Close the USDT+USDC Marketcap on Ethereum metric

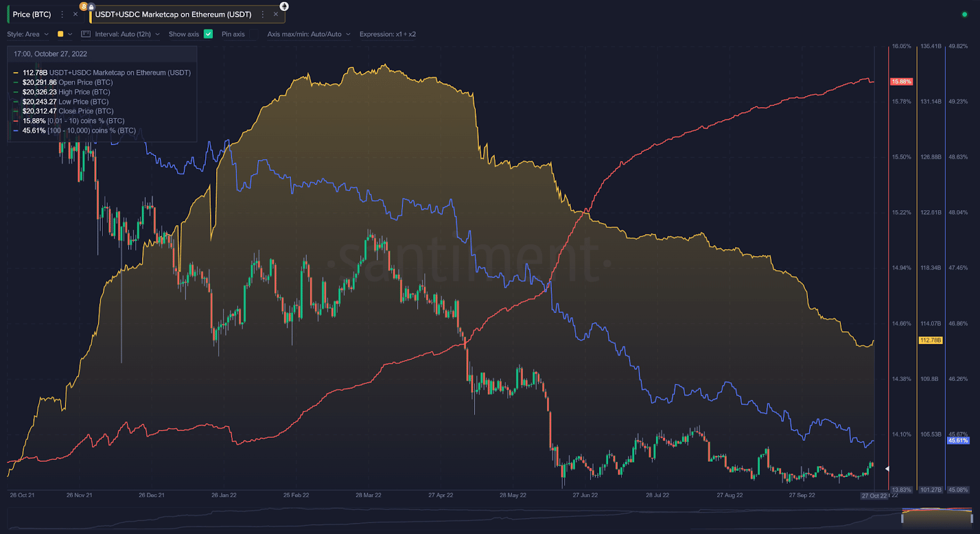point(276,14)
